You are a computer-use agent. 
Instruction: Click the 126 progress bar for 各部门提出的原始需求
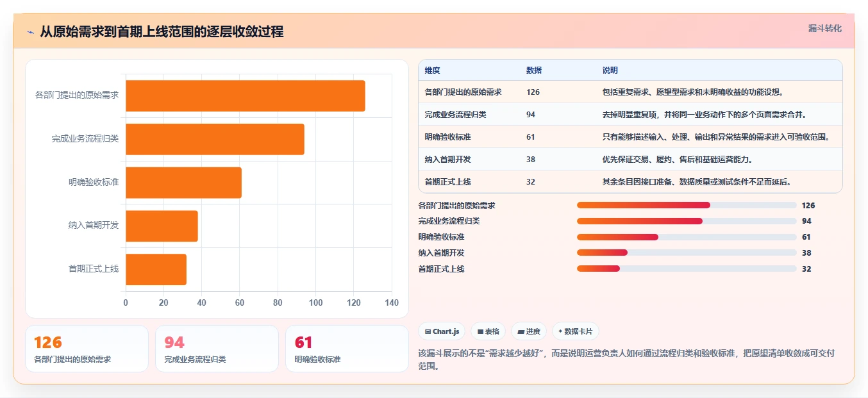point(687,205)
